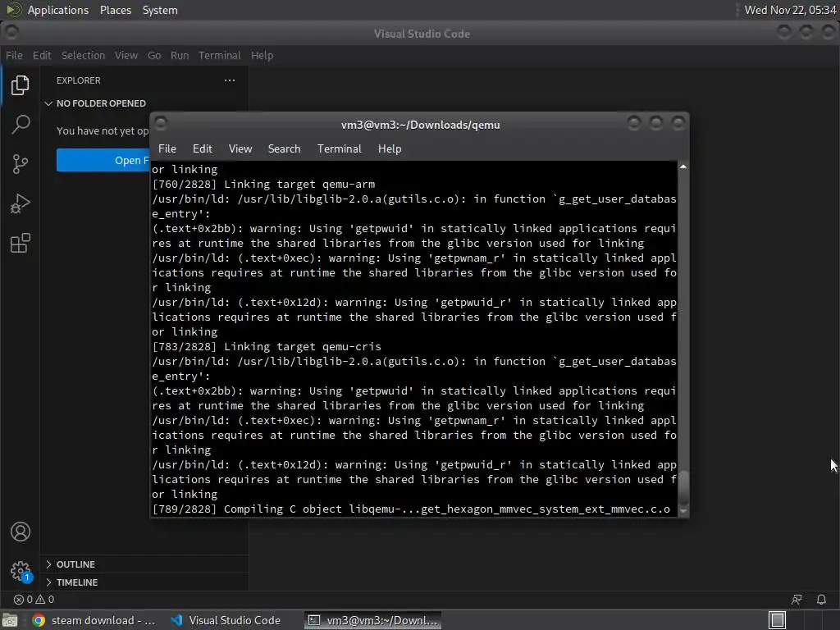Open VS Code Run menu

pos(180,55)
